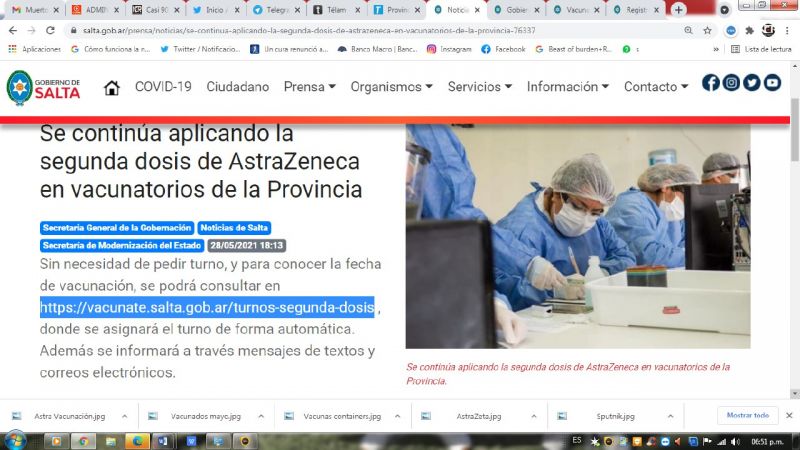Open Salta's Instagram page icon
Screen dimensions: 800x450
pos(731,83)
